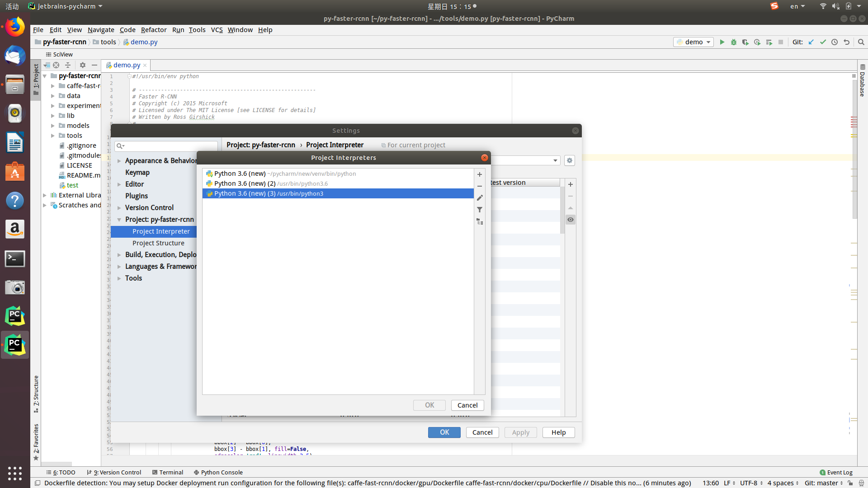Open Firefox from the Ubuntu dock
The width and height of the screenshot is (868, 488).
[15, 27]
